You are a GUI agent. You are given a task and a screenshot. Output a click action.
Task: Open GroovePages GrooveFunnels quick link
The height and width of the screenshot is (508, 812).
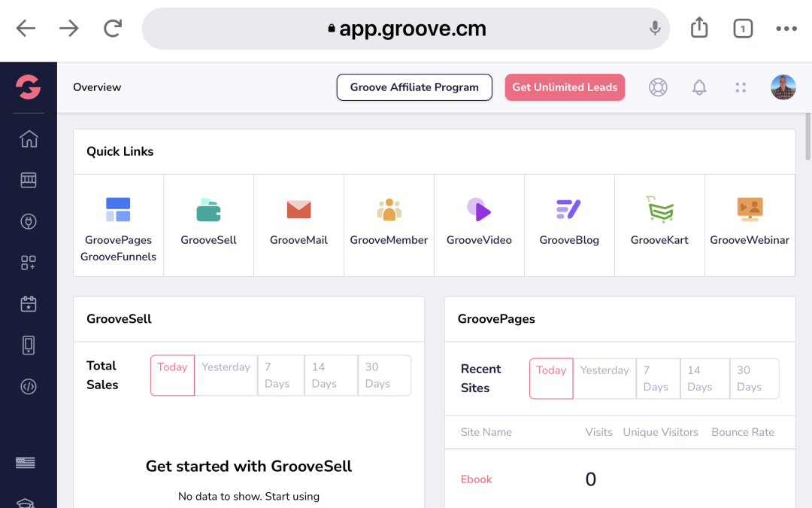119,226
